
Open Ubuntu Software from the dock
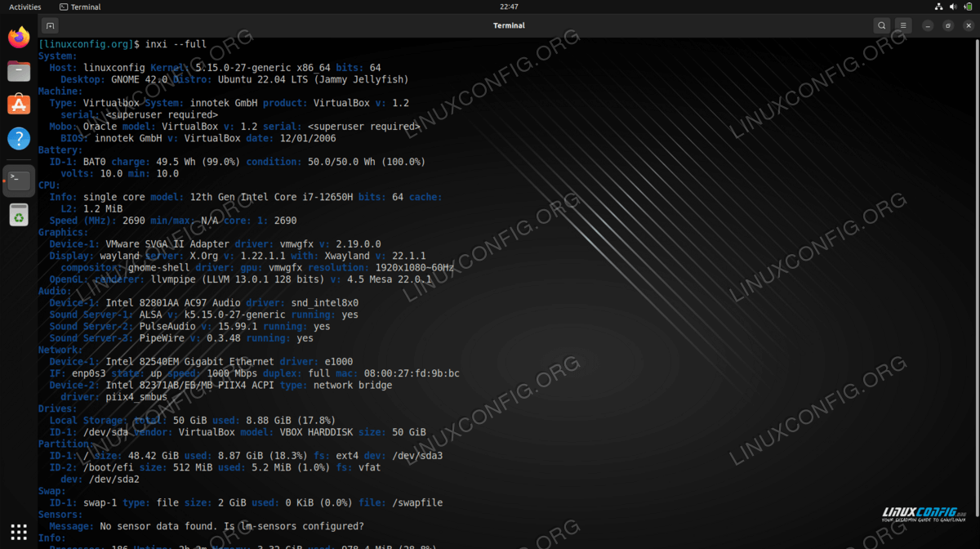(19, 105)
